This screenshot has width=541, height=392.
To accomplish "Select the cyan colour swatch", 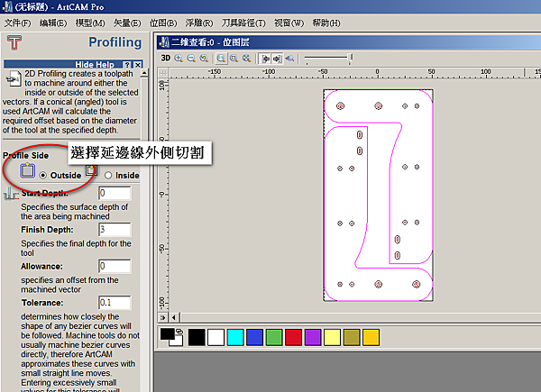I will point(235,337).
